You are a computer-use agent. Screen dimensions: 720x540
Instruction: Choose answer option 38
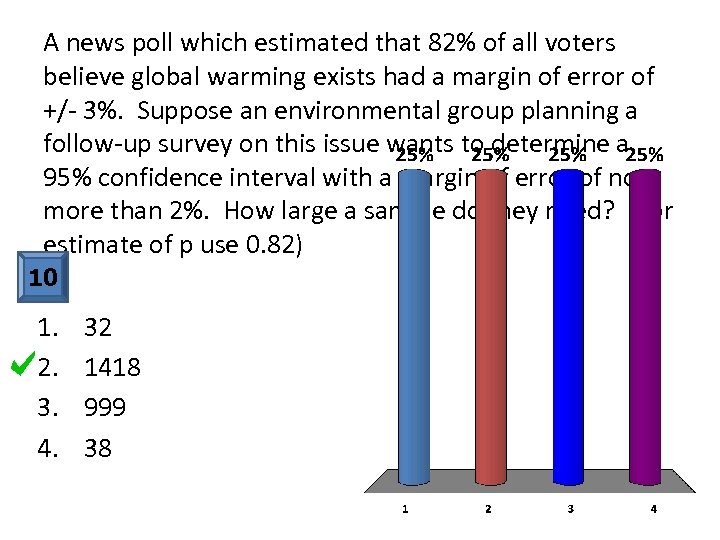click(x=98, y=448)
